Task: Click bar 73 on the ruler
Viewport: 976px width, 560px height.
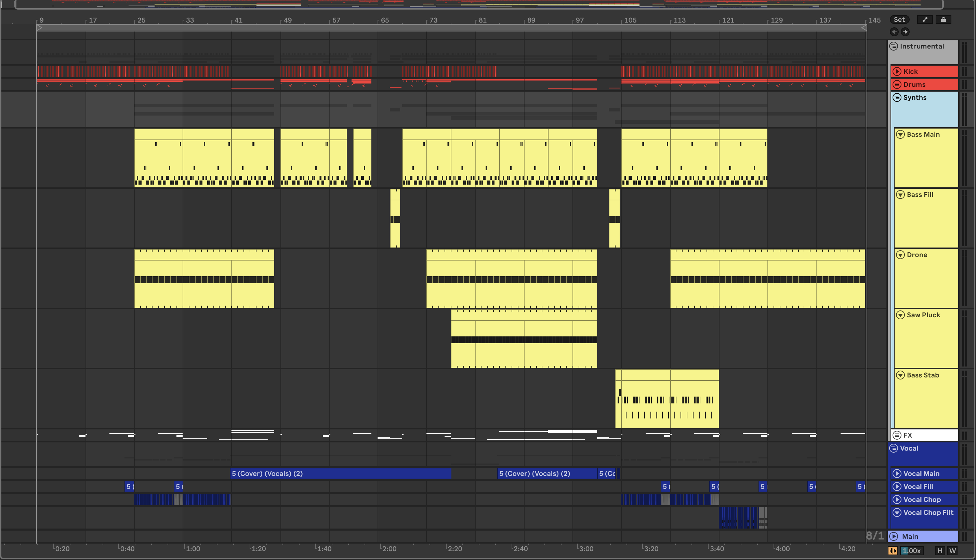Action: [x=433, y=20]
